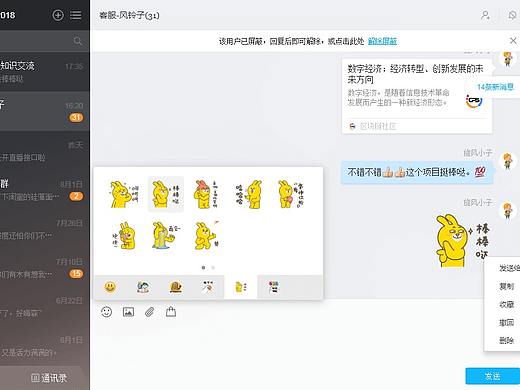520x390 pixels.
Task: Open contact profile icon in chat header
Action: tap(485, 15)
